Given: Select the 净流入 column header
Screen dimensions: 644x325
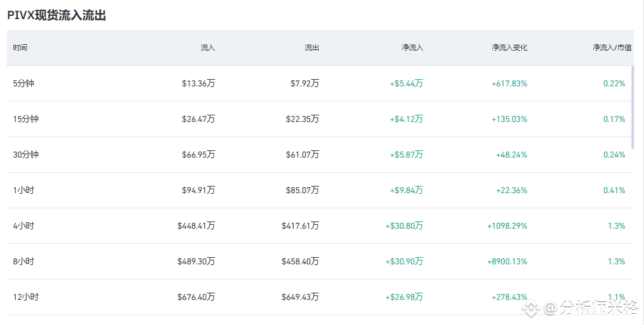Looking at the screenshot, I should pyautogui.click(x=412, y=48).
